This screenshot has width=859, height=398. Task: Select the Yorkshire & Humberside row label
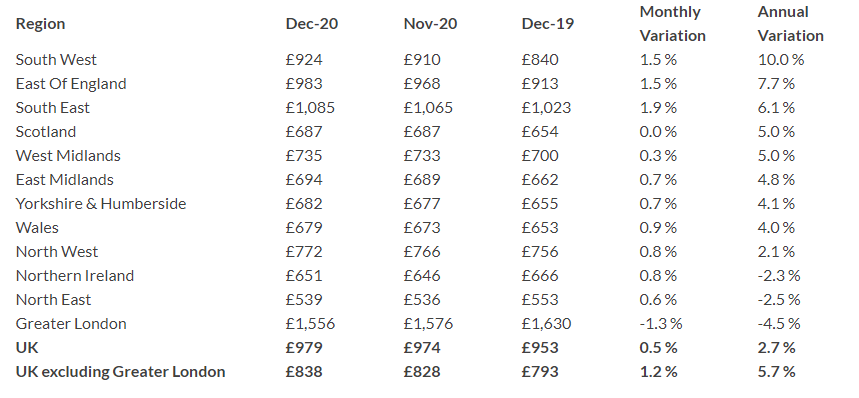coord(101,204)
